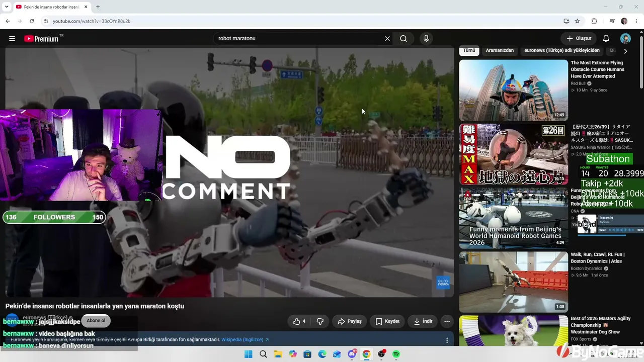Screen dimensions: 644x362
Task: Open YouTube notifications bell
Action: 606,39
